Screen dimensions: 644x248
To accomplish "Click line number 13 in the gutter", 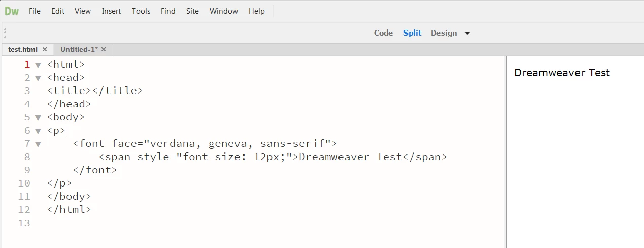I will [x=24, y=223].
